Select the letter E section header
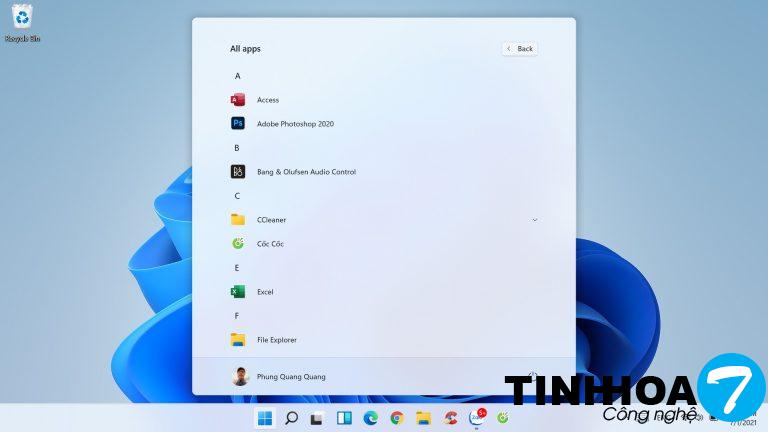The height and width of the screenshot is (432, 768). coord(238,268)
